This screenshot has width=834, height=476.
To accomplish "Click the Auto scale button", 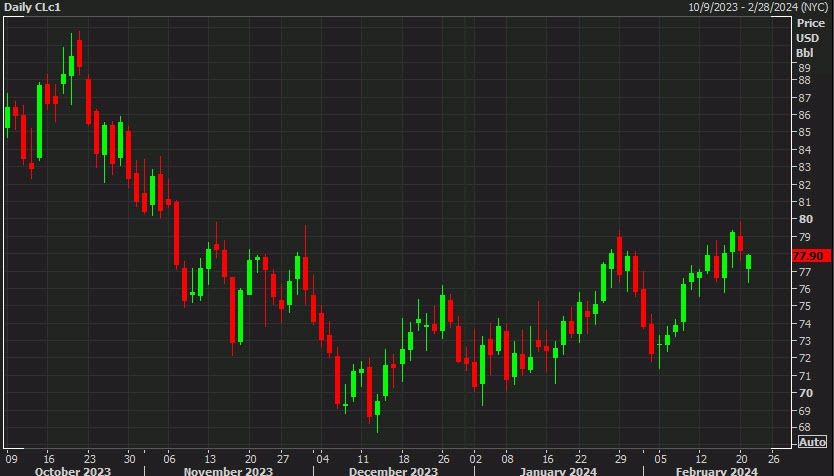I will point(812,442).
